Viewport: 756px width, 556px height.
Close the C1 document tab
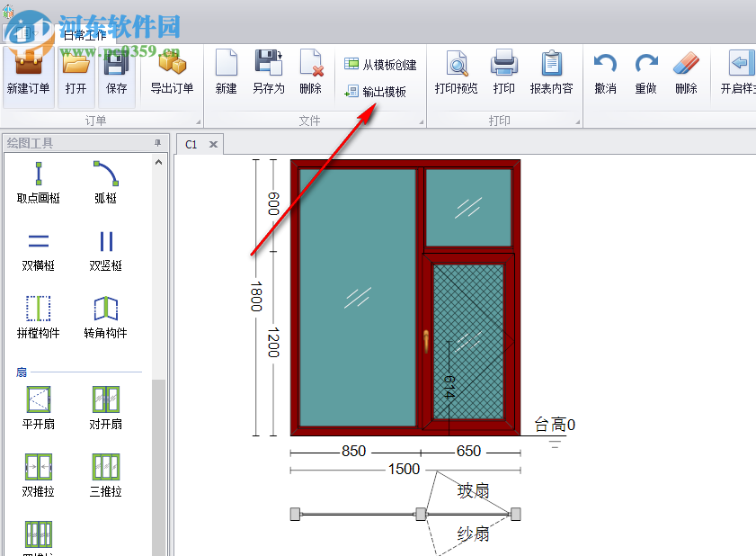[213, 144]
